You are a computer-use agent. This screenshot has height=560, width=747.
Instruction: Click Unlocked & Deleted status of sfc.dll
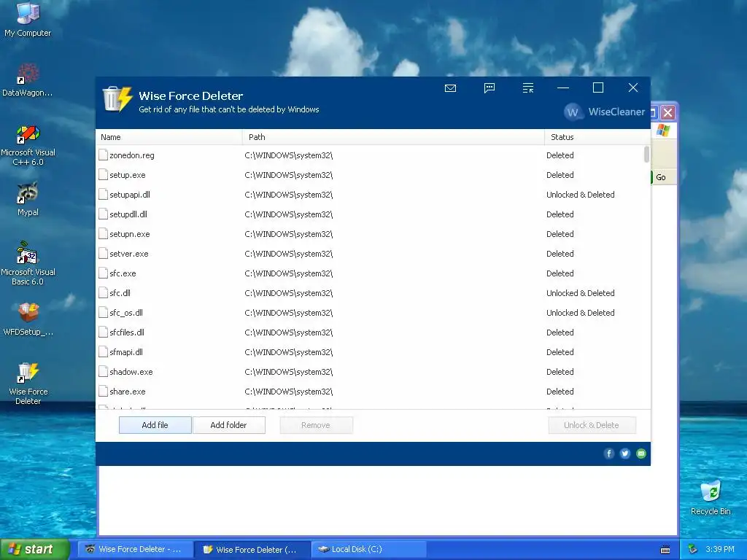(580, 293)
